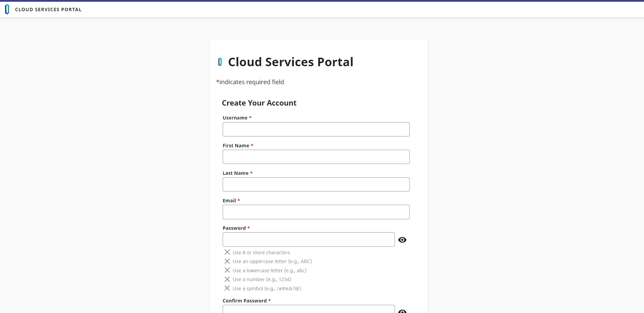Screen dimensions: 644x313
Task: Click the X icon beside the uppercase letter rule
Action: coord(227,261)
